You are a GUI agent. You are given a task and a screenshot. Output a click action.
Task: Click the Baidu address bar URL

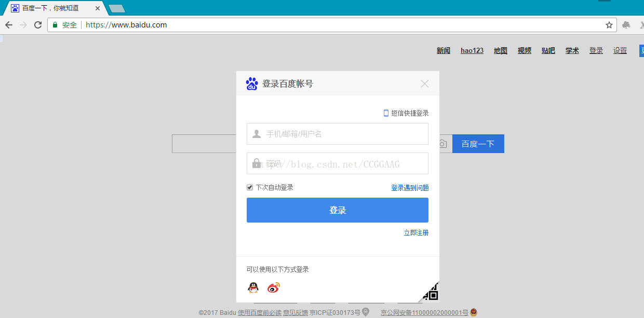click(126, 25)
